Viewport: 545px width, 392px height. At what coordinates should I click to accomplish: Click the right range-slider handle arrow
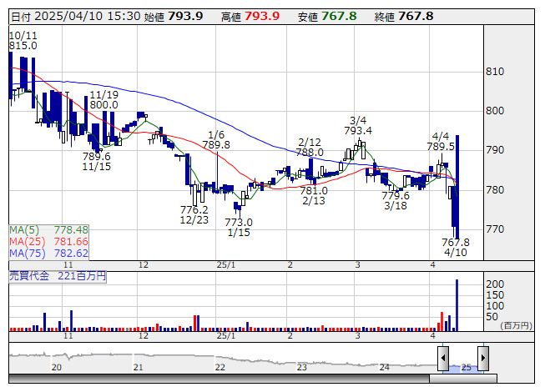click(483, 358)
